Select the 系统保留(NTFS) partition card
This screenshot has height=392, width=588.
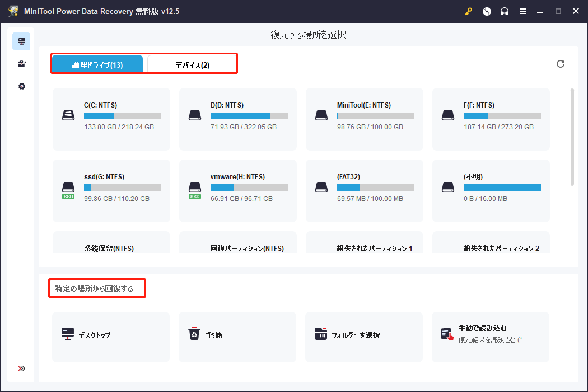[x=111, y=242]
